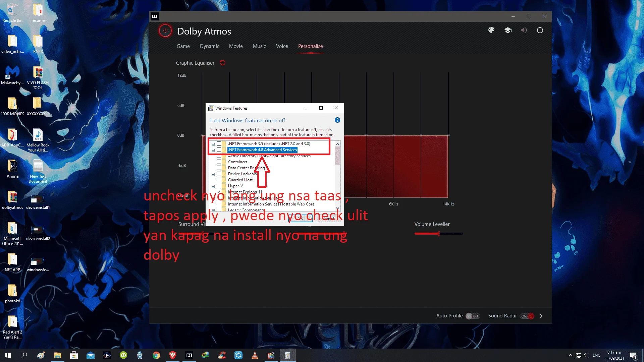Open the Dolby tutorial graduation cap icon
644x362 pixels.
pos(508,30)
